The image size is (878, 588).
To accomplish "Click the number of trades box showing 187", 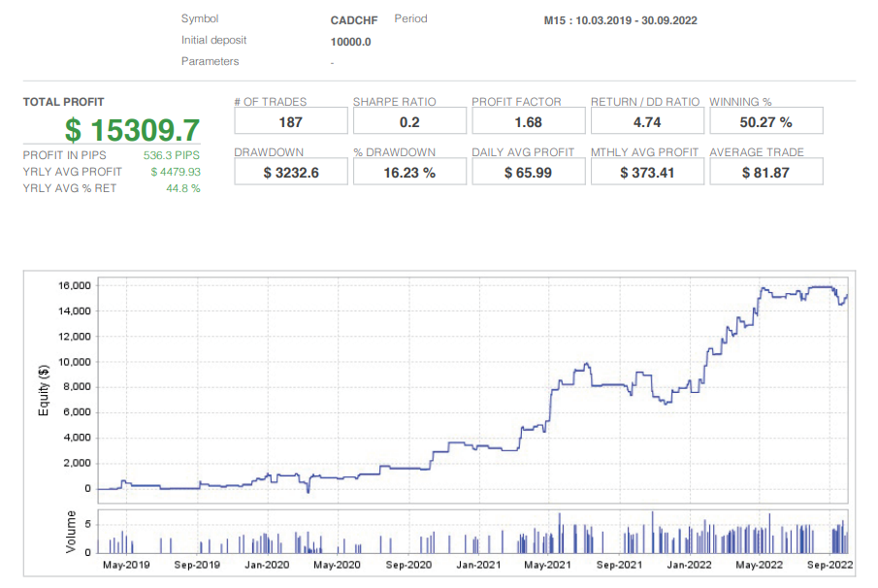I will tap(290, 121).
